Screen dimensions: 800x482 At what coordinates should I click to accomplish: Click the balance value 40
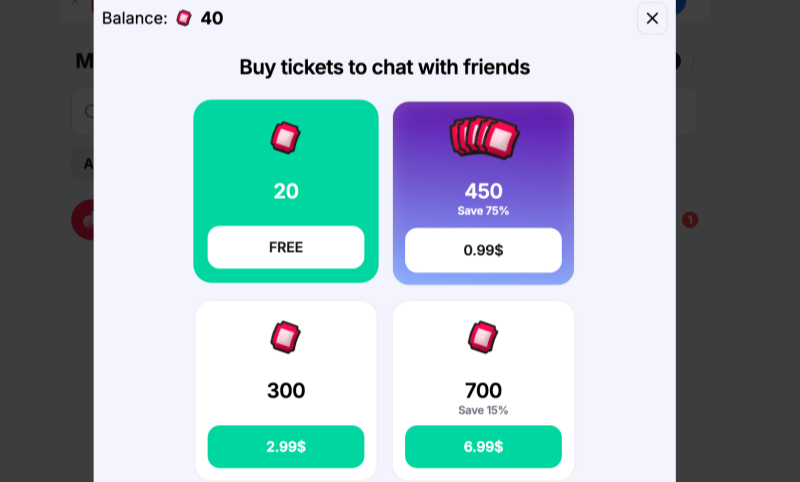(x=212, y=18)
